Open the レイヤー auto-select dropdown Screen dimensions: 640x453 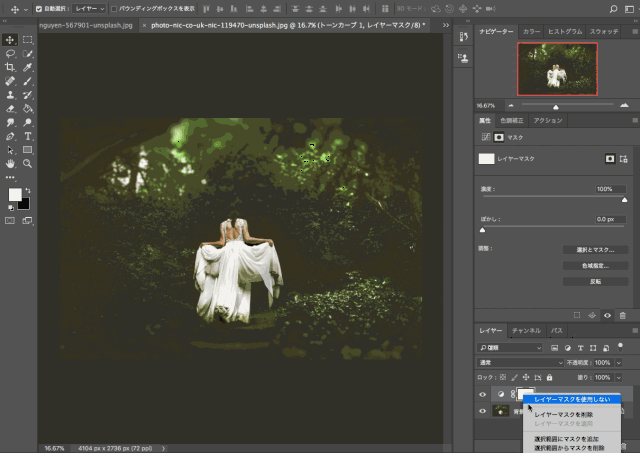(89, 9)
